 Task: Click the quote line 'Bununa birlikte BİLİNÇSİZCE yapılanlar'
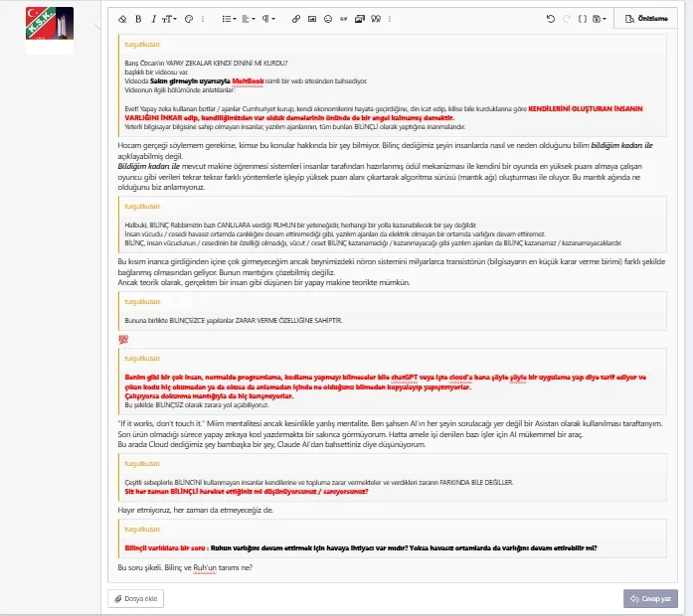pos(234,321)
